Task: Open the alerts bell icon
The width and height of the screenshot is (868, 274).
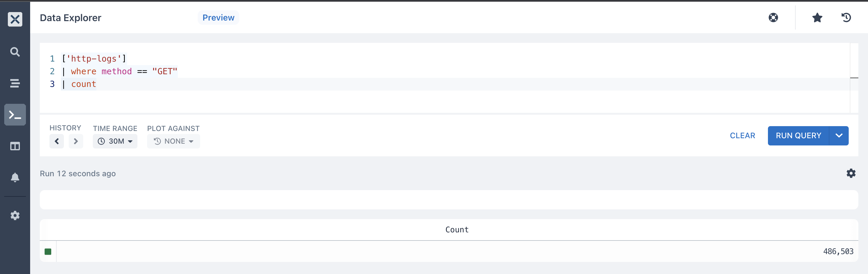Action: (x=15, y=177)
